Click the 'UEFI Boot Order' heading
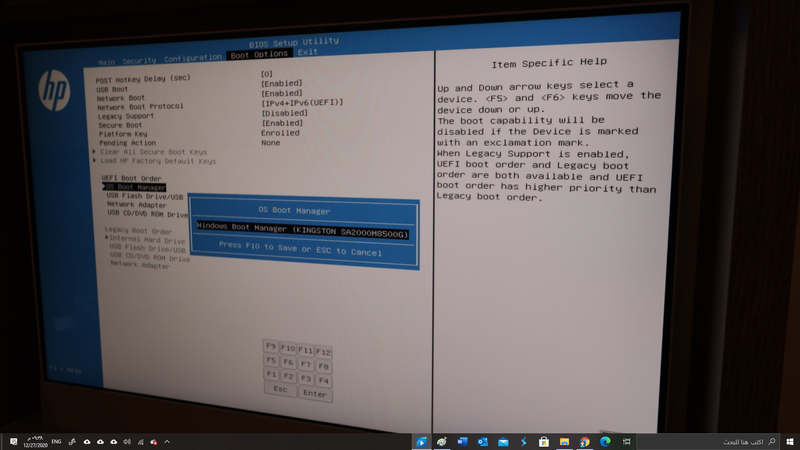The height and width of the screenshot is (450, 800). [x=131, y=178]
